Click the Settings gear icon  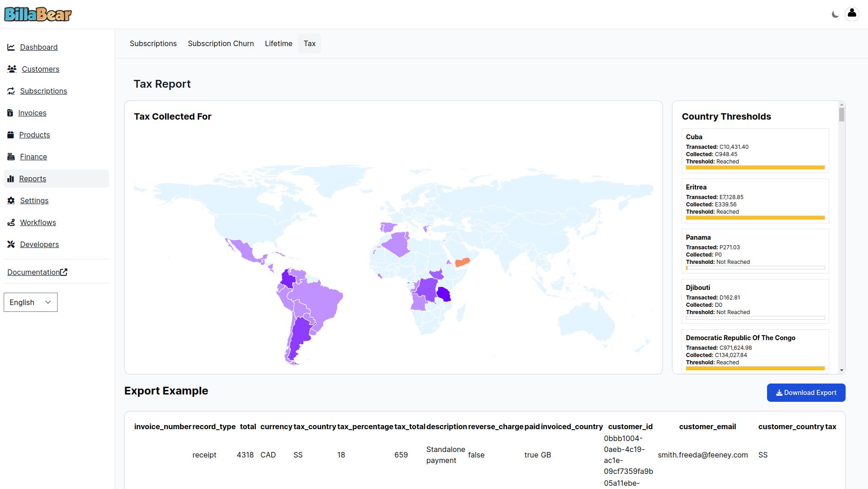[11, 200]
